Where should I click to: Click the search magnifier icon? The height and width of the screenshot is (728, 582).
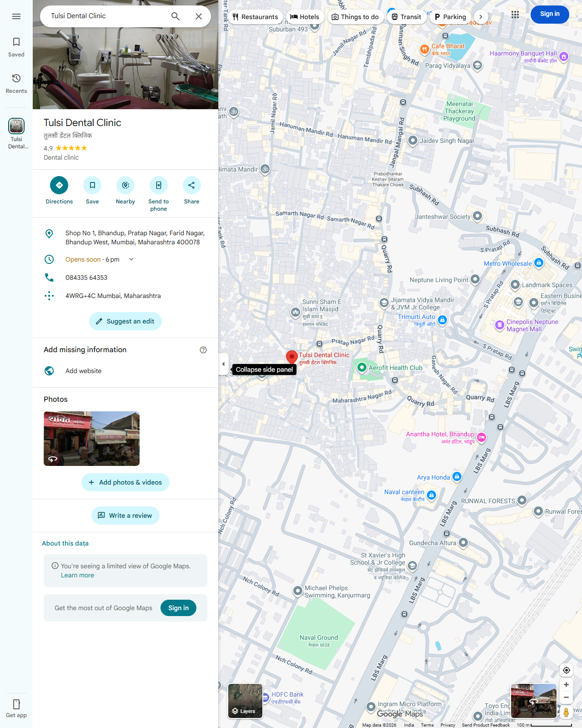[x=176, y=16]
